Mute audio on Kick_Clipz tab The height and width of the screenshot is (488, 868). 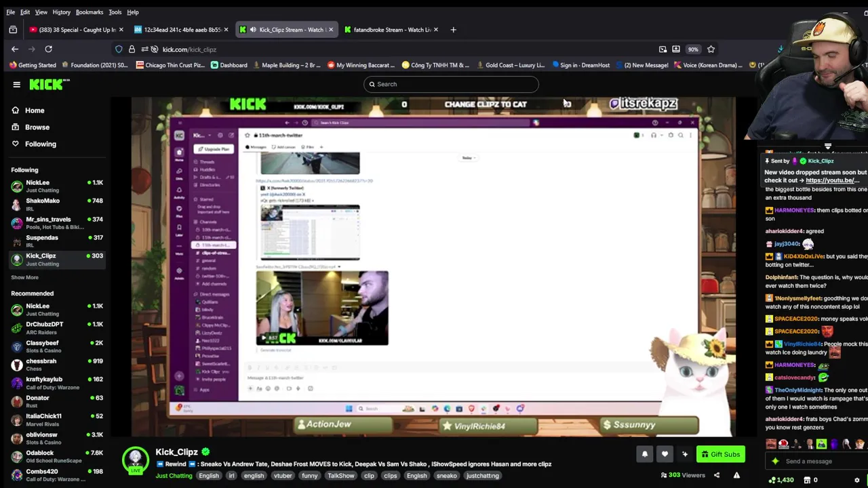[252, 30]
